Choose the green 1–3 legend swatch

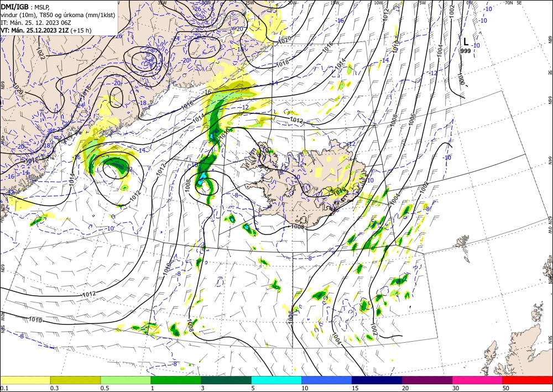(x=176, y=380)
